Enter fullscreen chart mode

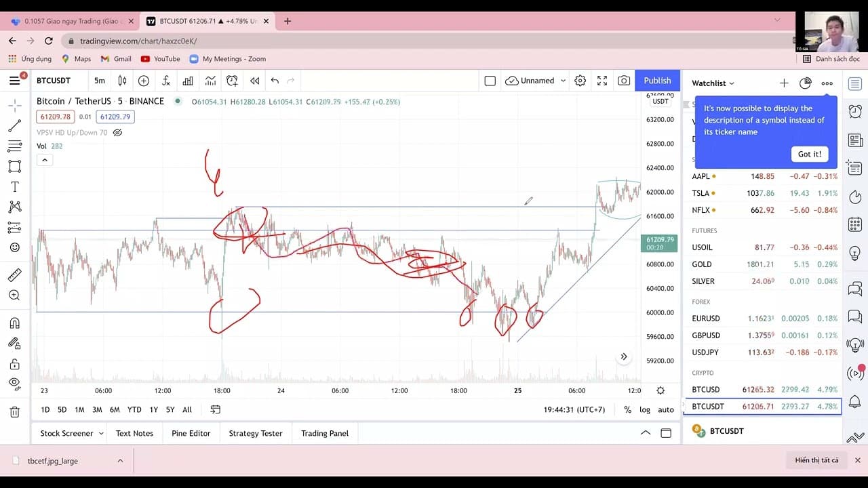pos(602,81)
